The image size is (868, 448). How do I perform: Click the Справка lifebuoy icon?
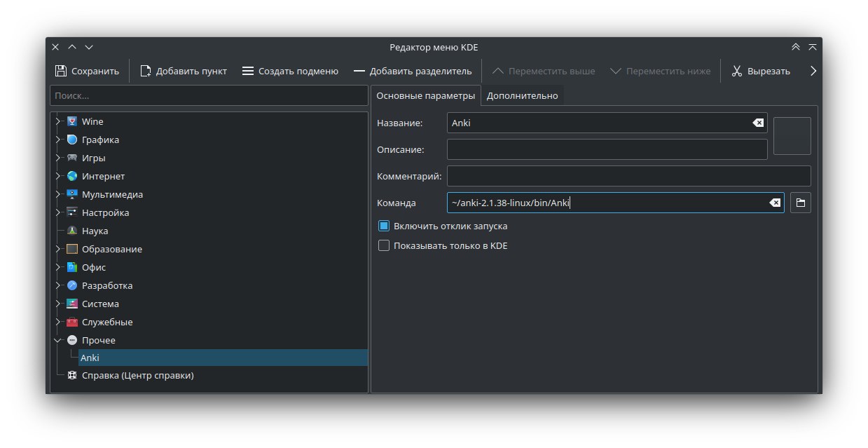(72, 375)
